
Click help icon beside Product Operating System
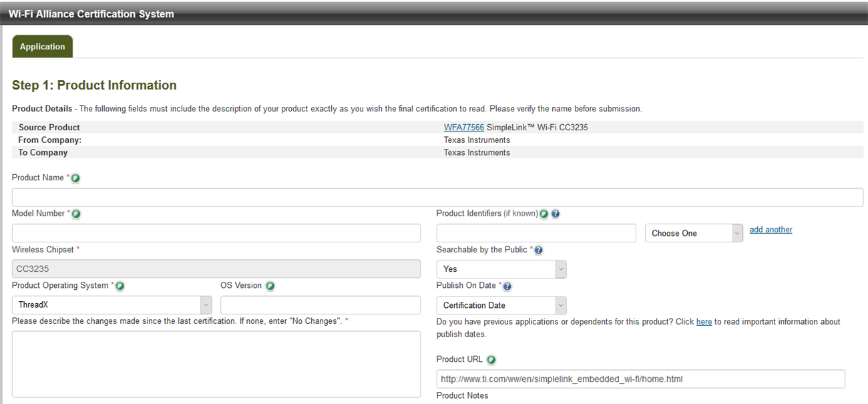point(120,286)
